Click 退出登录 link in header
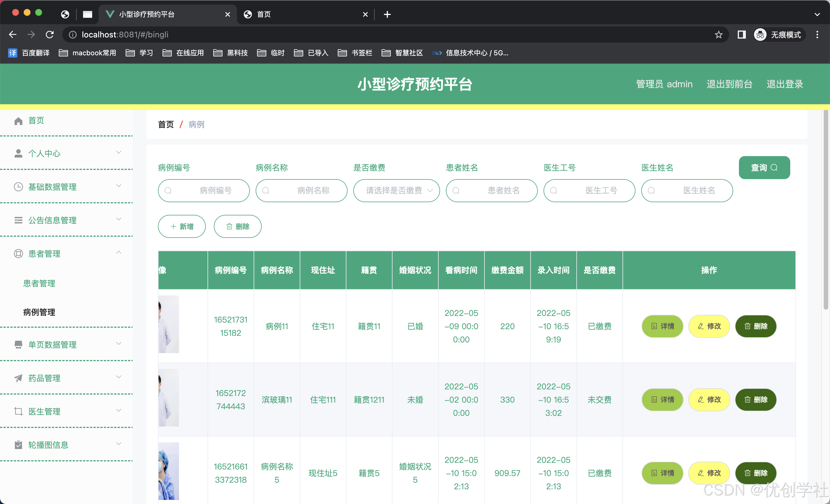Image resolution: width=830 pixels, height=504 pixels. (784, 84)
